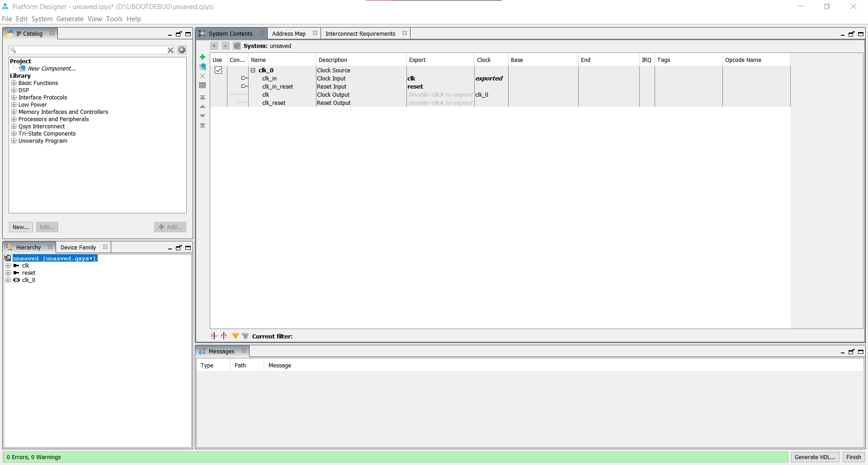Image resolution: width=868 pixels, height=465 pixels.
Task: Click the Export column header
Action: coord(440,60)
